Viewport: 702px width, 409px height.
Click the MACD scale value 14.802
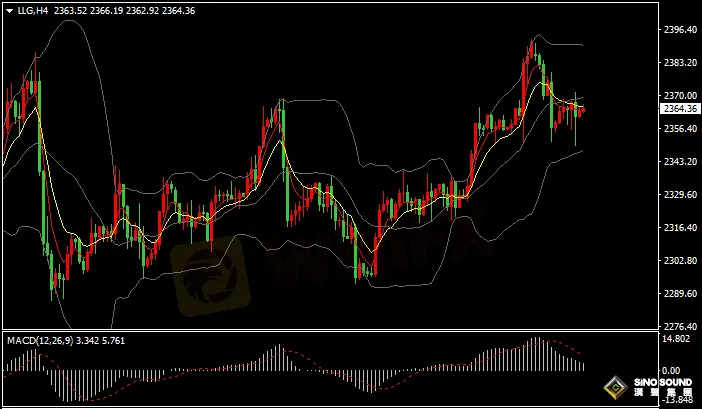coord(676,339)
